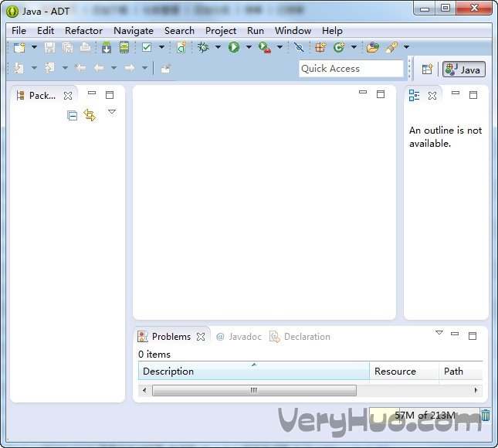
Task: Close the Outline view
Action: (432, 96)
